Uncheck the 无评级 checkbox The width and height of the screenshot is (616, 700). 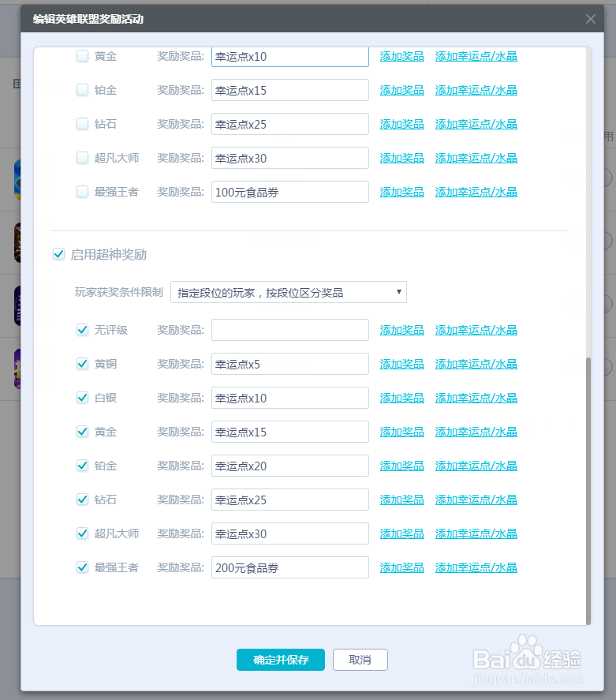click(x=83, y=330)
